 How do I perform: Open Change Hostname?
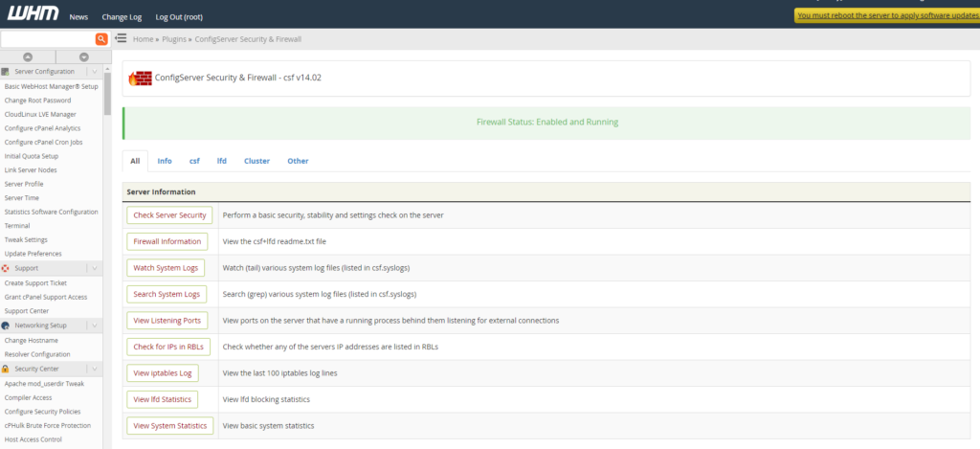pos(32,340)
